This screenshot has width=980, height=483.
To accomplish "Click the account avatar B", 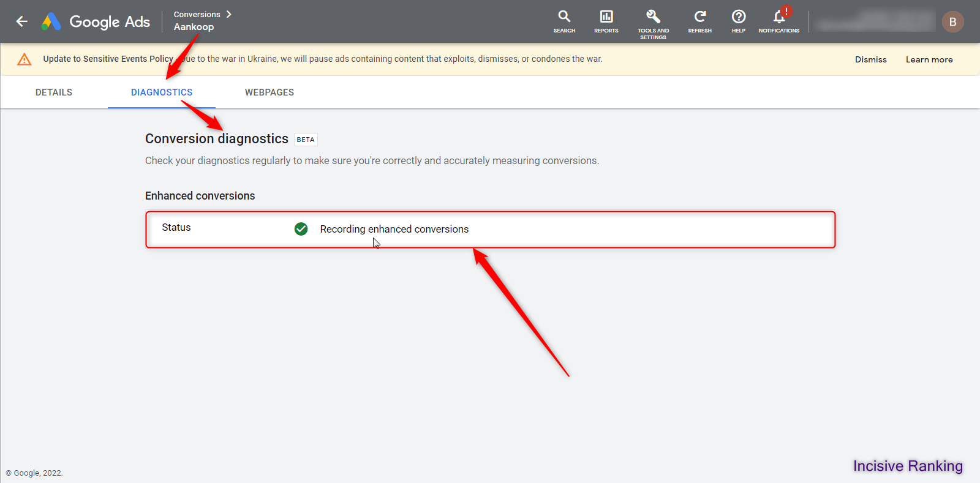I will 952,22.
